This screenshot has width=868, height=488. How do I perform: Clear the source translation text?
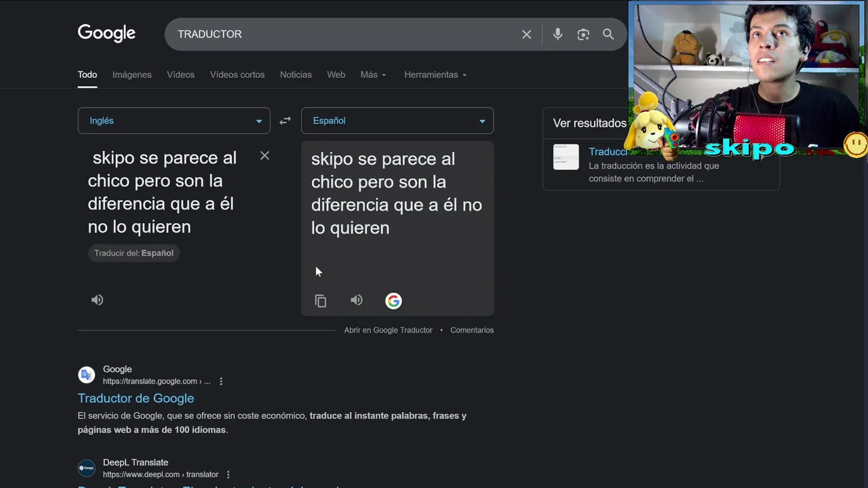(264, 156)
